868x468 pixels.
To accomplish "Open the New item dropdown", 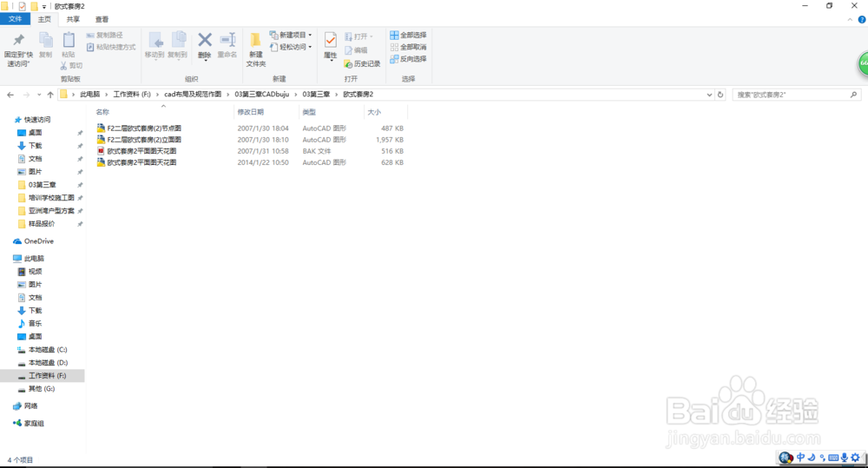I will (291, 35).
